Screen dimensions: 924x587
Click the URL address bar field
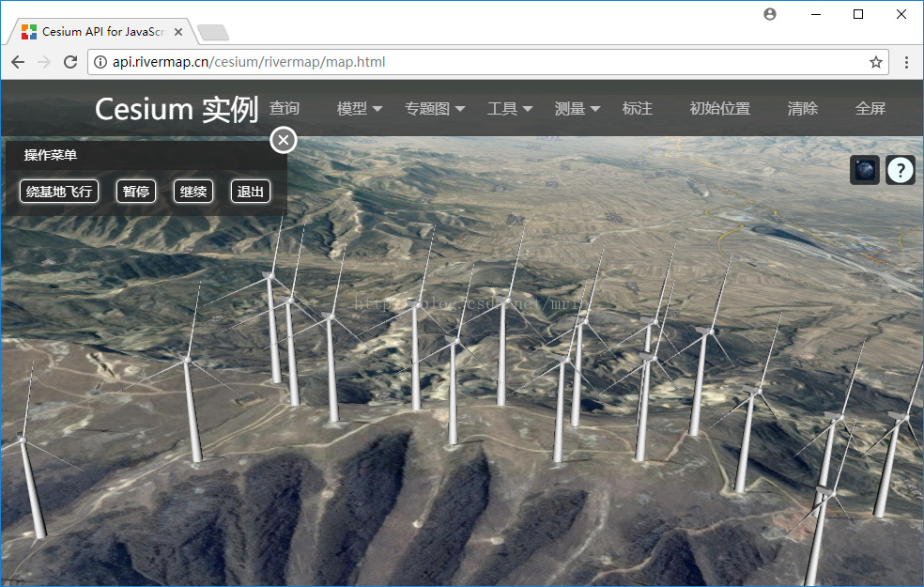click(x=470, y=62)
